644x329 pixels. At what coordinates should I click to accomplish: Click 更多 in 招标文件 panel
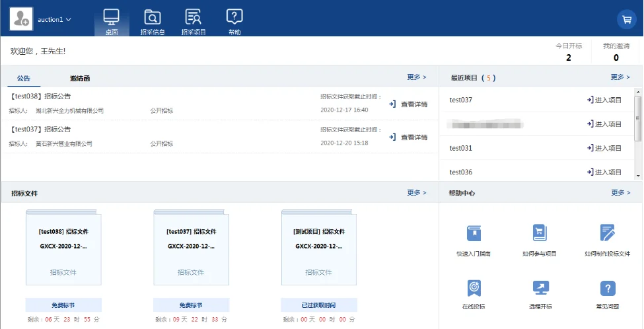417,193
